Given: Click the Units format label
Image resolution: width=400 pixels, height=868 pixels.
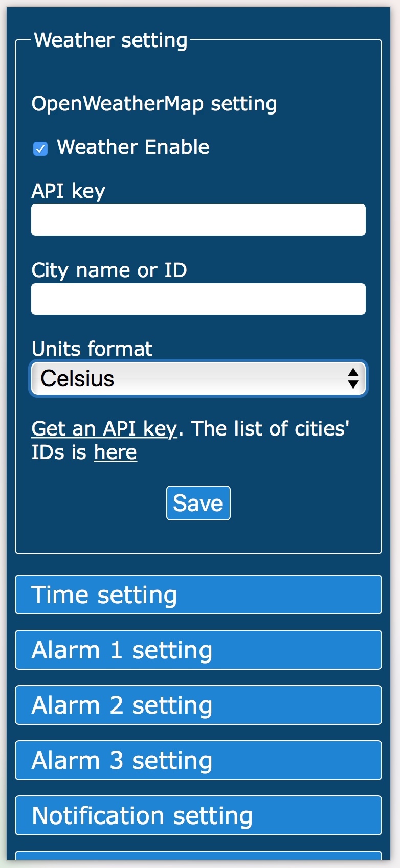Looking at the screenshot, I should (x=92, y=349).
